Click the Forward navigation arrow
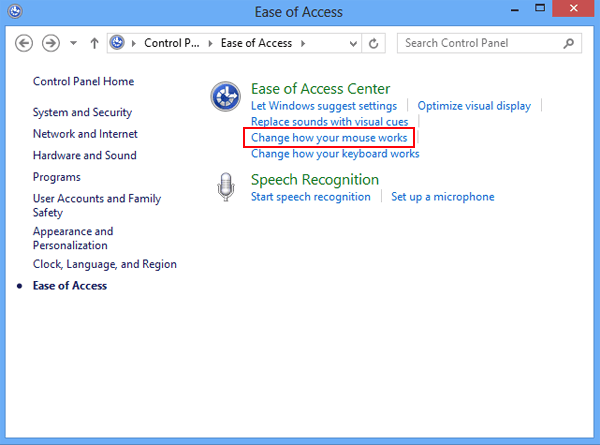 [x=51, y=43]
